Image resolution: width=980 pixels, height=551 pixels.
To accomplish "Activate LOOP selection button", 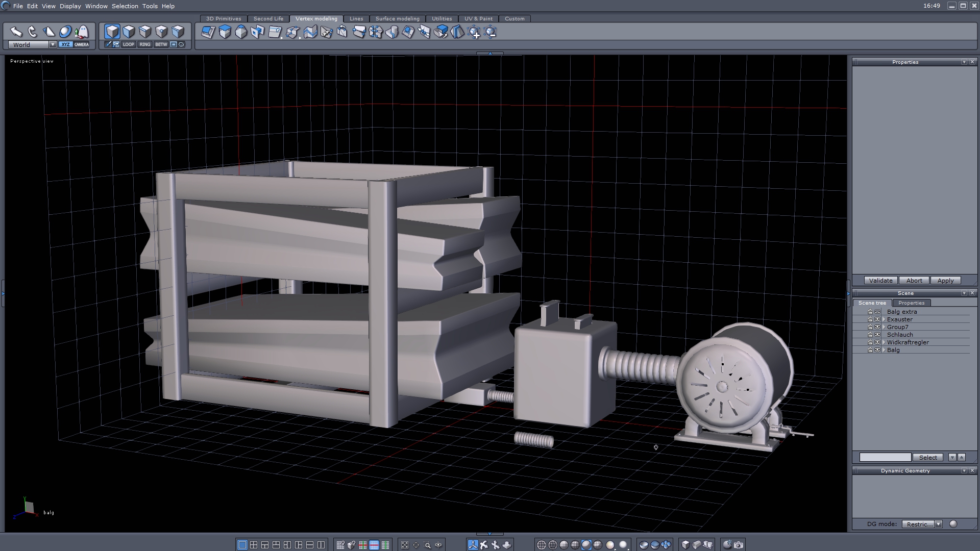I will click(128, 44).
